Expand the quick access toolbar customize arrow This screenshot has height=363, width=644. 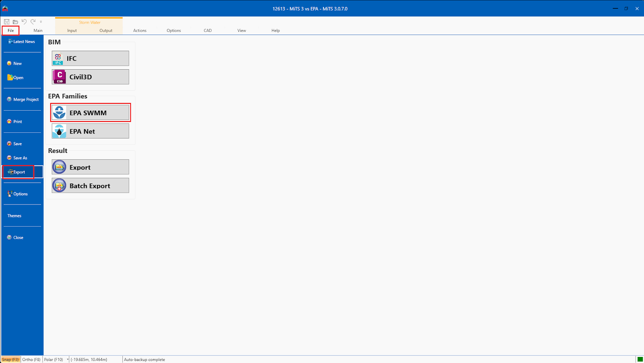click(x=41, y=22)
